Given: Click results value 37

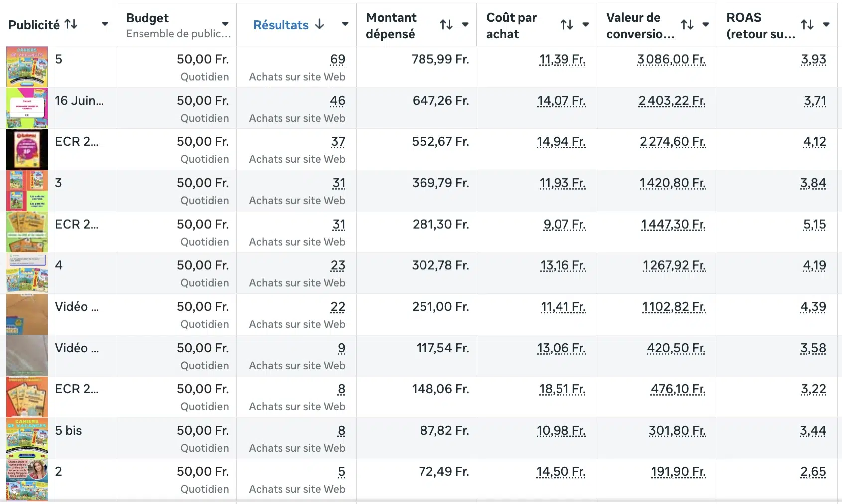Looking at the screenshot, I should coord(338,142).
